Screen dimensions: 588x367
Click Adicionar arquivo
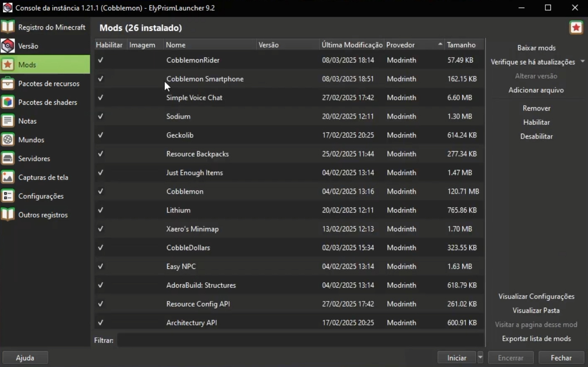point(536,90)
